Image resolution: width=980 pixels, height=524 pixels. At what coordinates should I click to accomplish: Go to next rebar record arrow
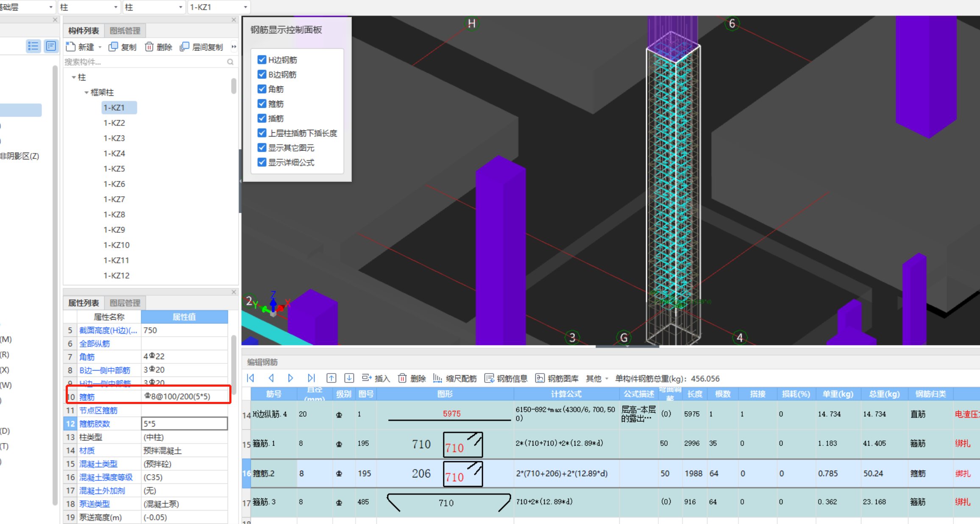coord(290,378)
